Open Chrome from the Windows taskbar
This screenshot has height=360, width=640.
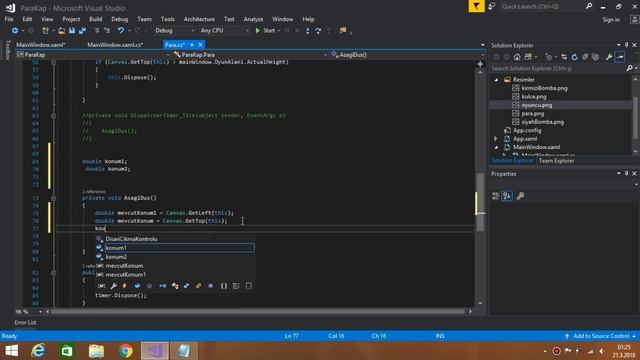(126, 351)
